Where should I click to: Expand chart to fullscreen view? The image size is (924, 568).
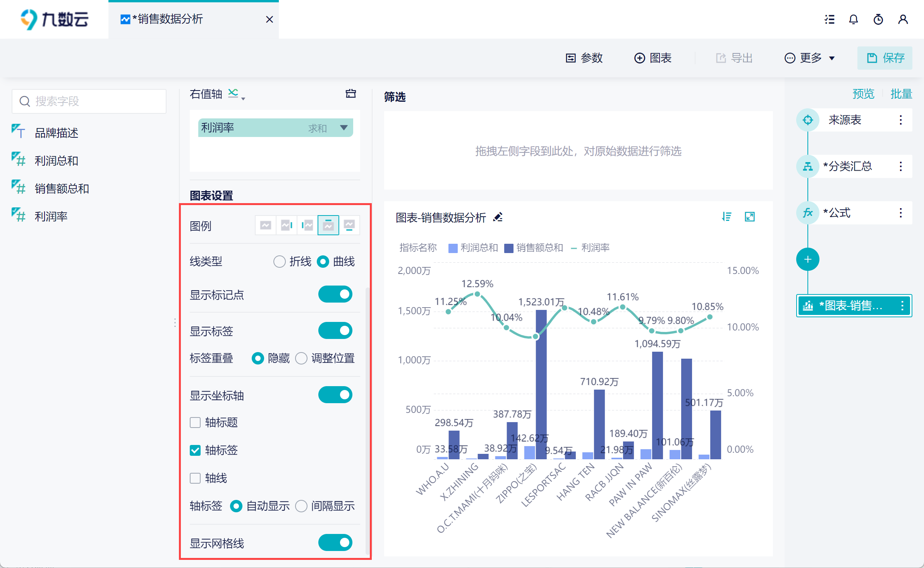pyautogui.click(x=750, y=217)
